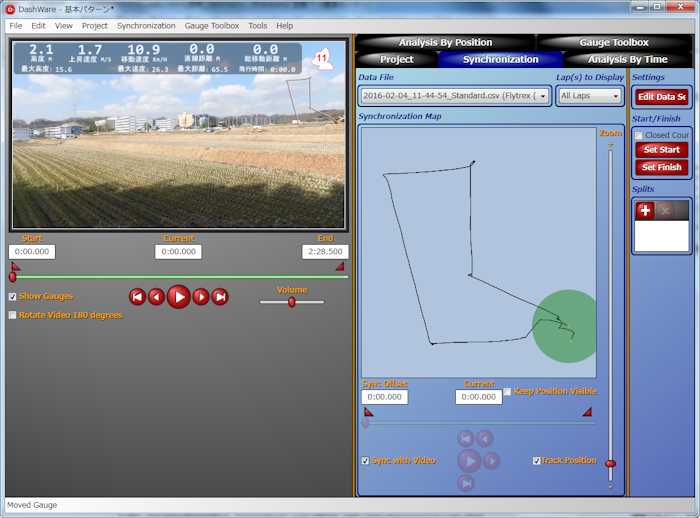Open the Data File dropdown
Image resolution: width=700 pixels, height=518 pixels.
pyautogui.click(x=454, y=96)
